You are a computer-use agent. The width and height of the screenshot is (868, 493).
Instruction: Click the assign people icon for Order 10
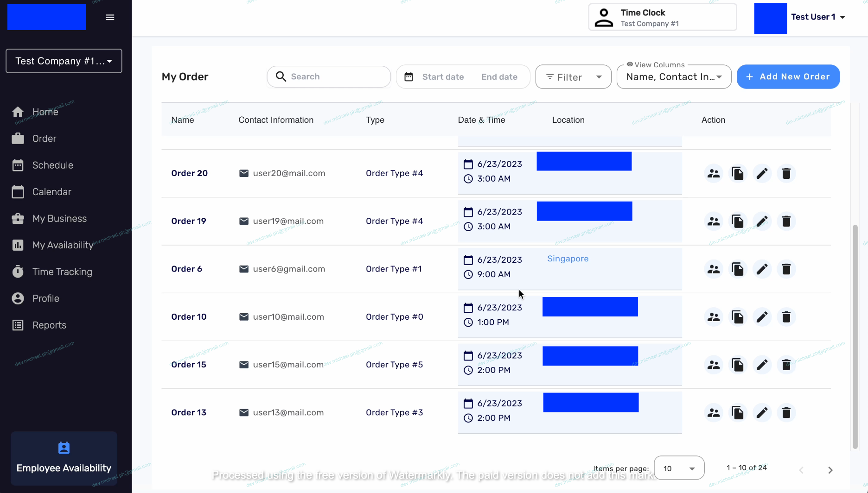(x=714, y=317)
